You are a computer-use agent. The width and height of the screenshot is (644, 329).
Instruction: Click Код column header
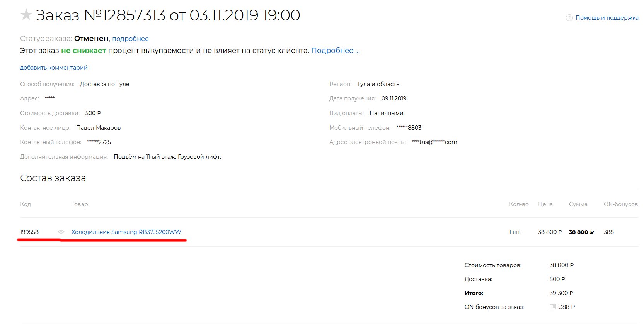tap(26, 204)
